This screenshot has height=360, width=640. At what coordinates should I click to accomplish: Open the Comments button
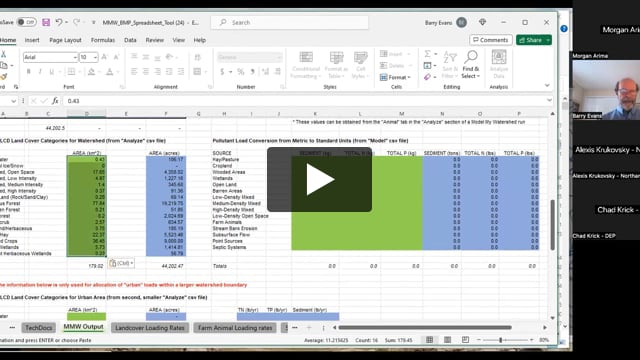coord(491,40)
